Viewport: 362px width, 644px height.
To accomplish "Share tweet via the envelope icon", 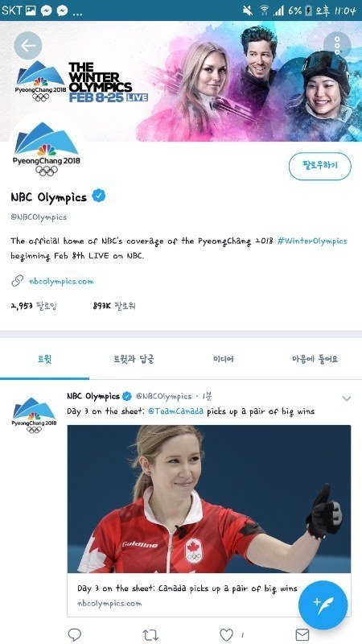I will click(x=302, y=634).
